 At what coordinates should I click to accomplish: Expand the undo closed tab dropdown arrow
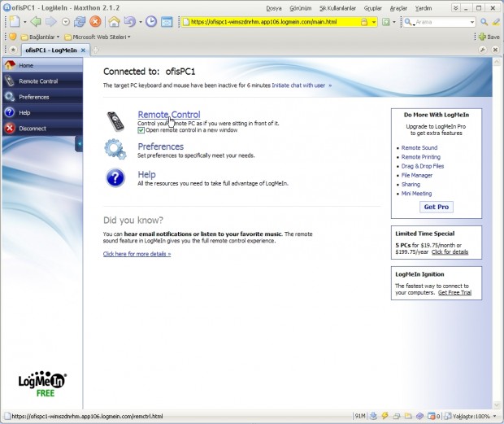141,22
